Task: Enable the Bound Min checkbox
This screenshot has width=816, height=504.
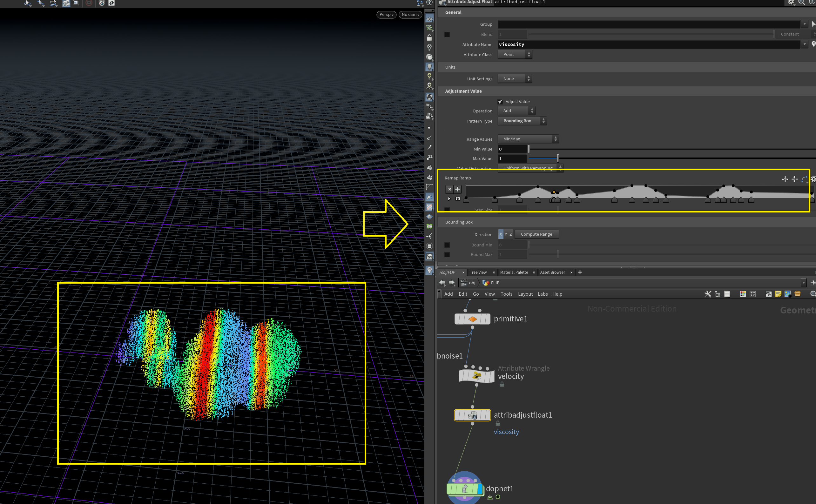Action: pos(447,245)
